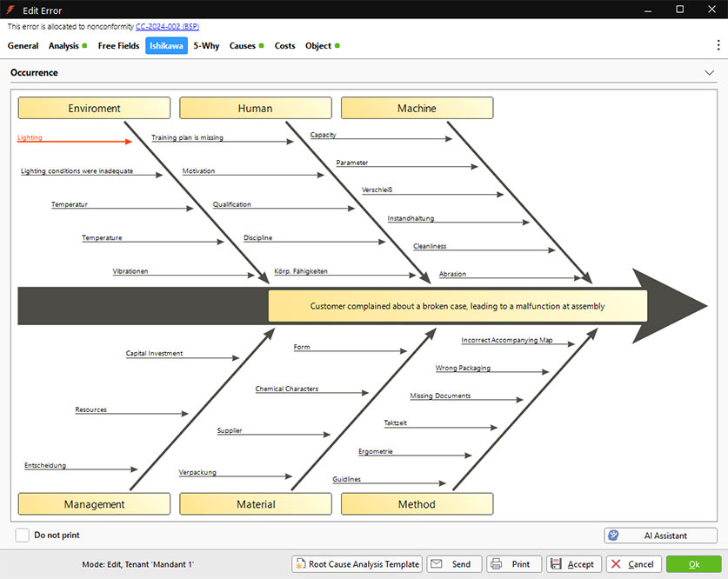The image size is (728, 579).
Task: Click the Print printer icon
Action: tap(497, 564)
